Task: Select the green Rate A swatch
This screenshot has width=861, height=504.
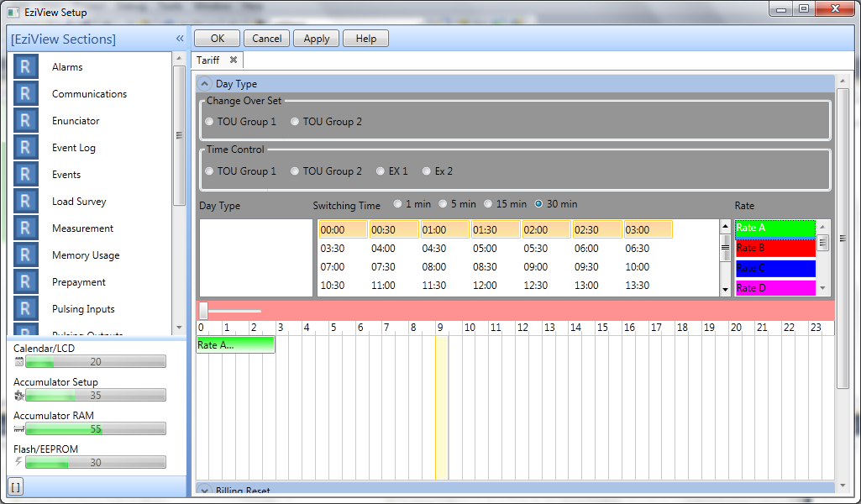Action: pos(775,228)
